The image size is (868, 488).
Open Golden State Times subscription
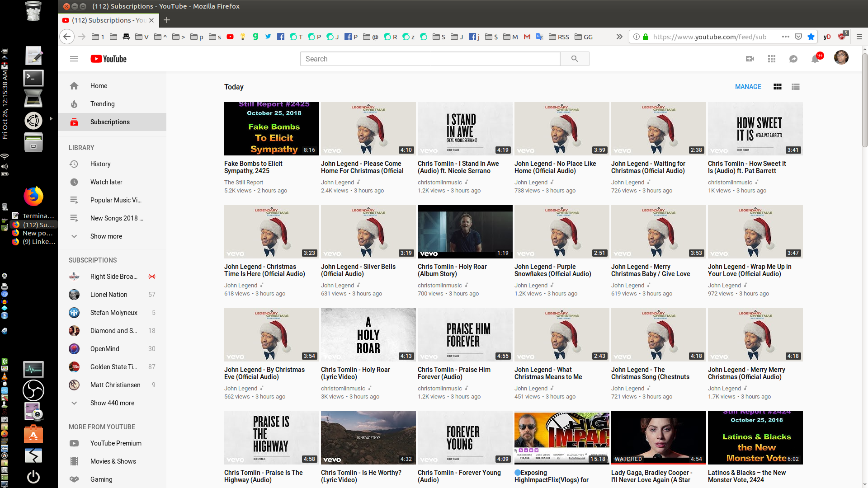(112, 367)
